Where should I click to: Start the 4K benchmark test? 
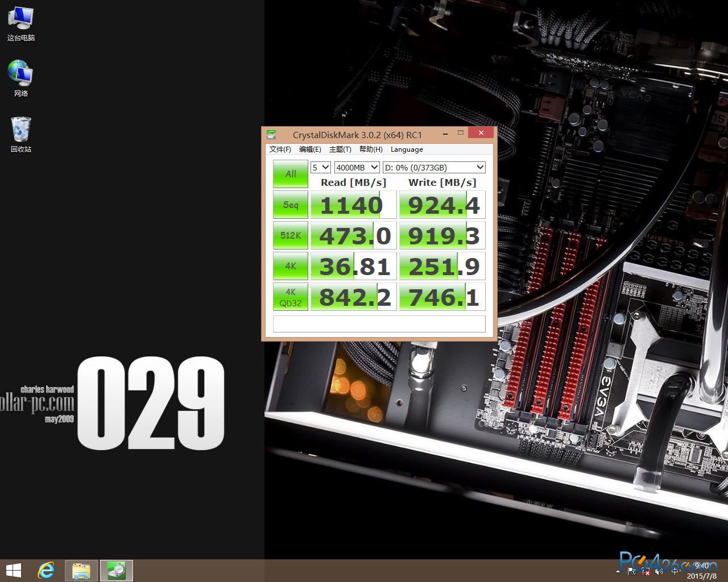(291, 266)
